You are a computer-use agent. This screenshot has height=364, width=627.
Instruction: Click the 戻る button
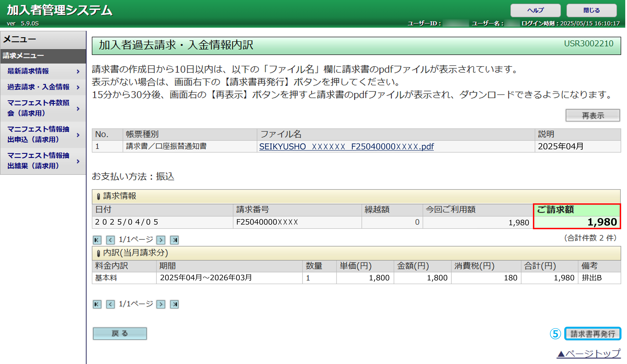[120, 333]
